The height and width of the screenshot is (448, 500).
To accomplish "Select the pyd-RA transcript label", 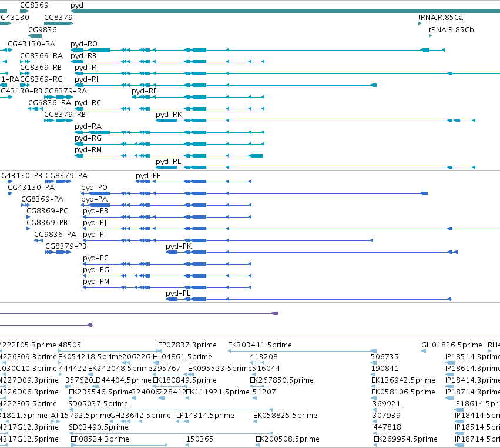I will click(88, 126).
